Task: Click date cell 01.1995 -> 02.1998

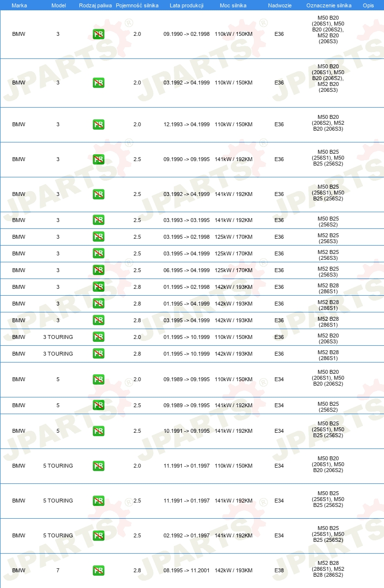Action: pyautogui.click(x=187, y=287)
